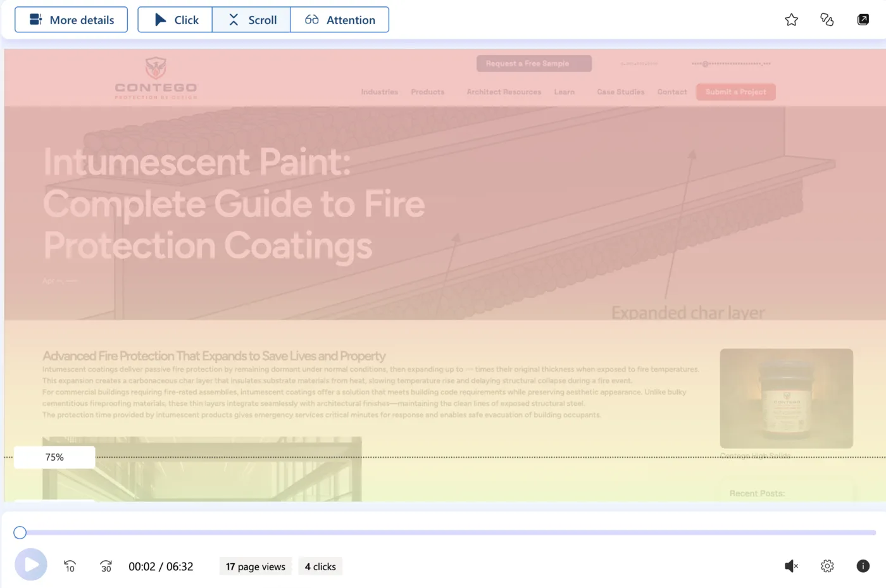Unmute the recording audio
The height and width of the screenshot is (588, 886).
click(791, 566)
